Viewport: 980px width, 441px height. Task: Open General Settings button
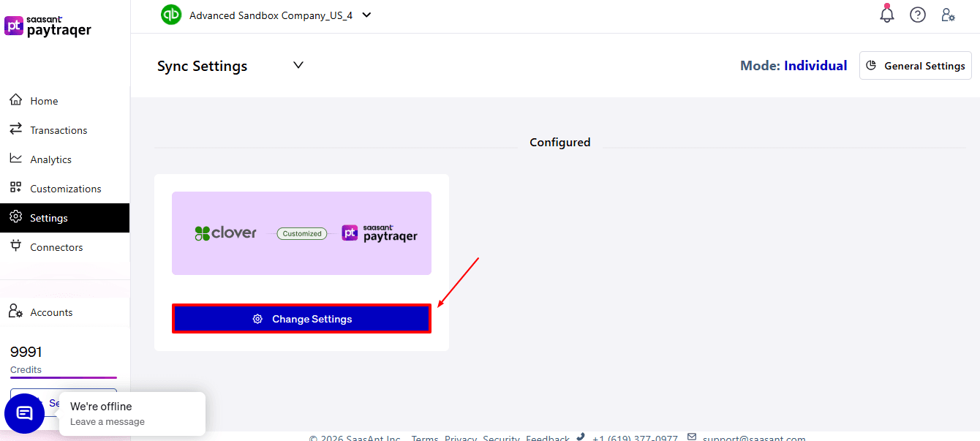[916, 66]
